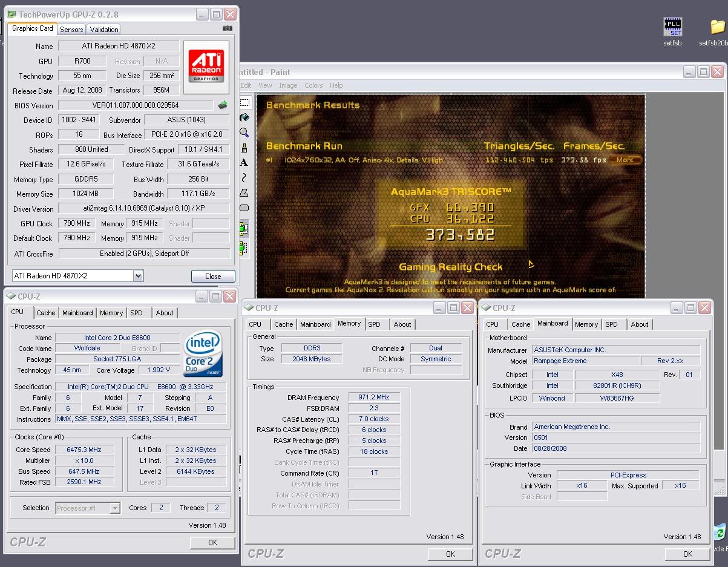
Task: Click the Chipset value X48
Action: [x=617, y=375]
